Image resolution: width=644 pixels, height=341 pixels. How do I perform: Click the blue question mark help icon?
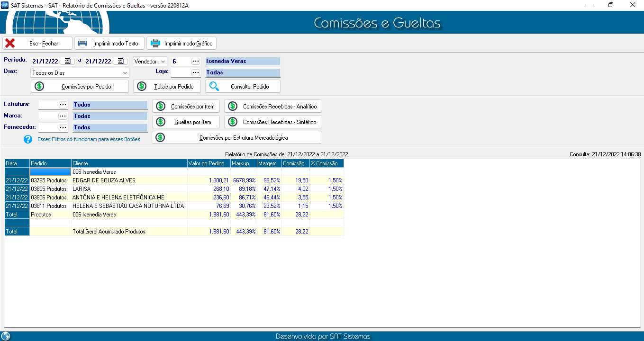28,139
